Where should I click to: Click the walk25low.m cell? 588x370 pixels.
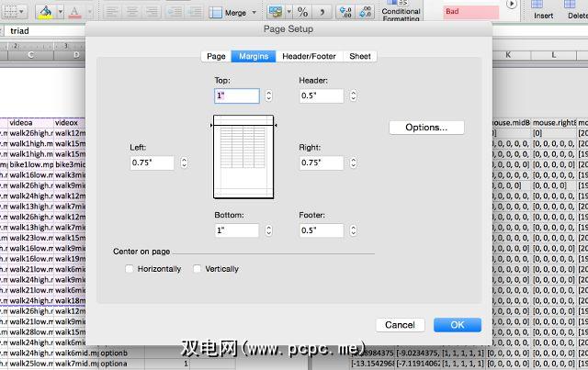(x=30, y=364)
